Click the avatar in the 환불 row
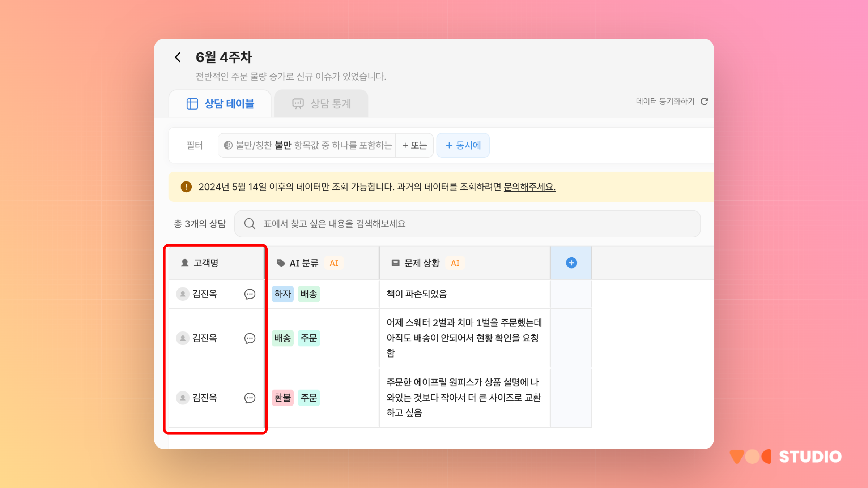This screenshot has height=488, width=868. pos(183,398)
